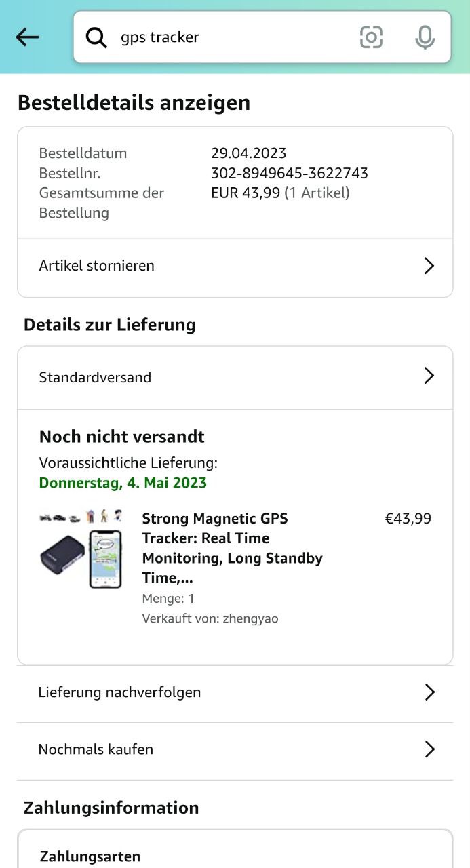Image resolution: width=470 pixels, height=868 pixels.
Task: Click chevron next to Artikel stornieren
Action: point(429,266)
